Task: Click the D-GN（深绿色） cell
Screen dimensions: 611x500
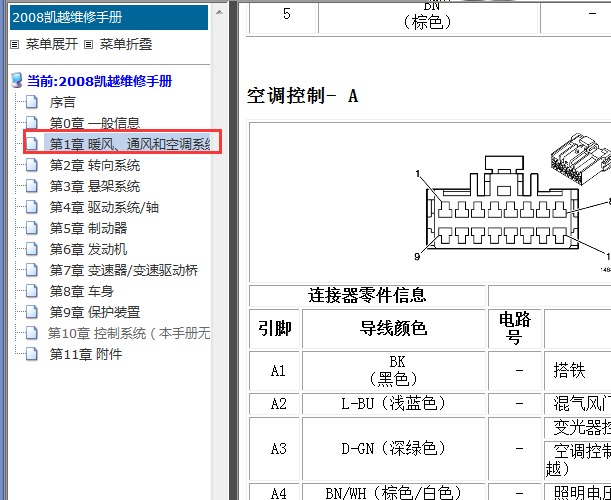Action: pyautogui.click(x=394, y=449)
